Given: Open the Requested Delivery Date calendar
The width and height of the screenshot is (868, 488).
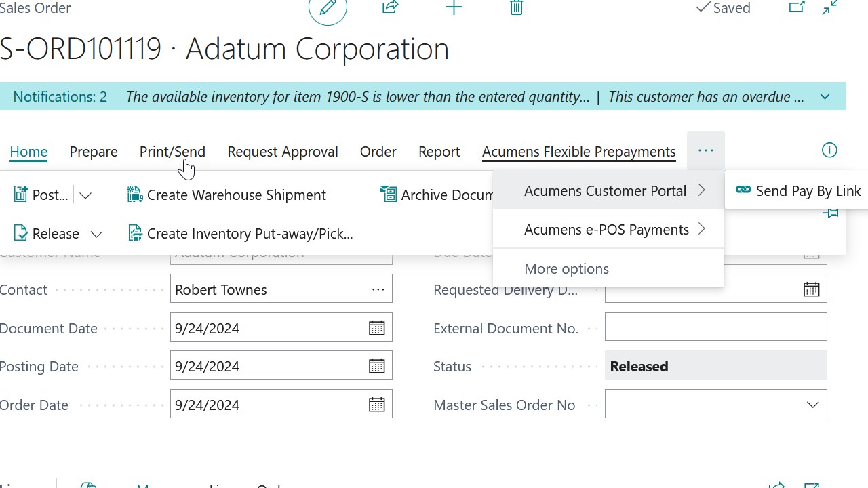Looking at the screenshot, I should 811,289.
